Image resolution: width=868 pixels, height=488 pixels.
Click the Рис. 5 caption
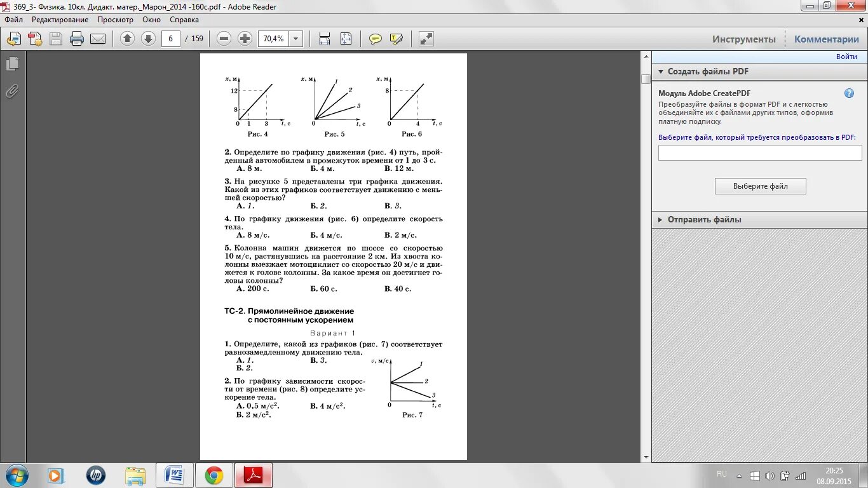(x=334, y=134)
